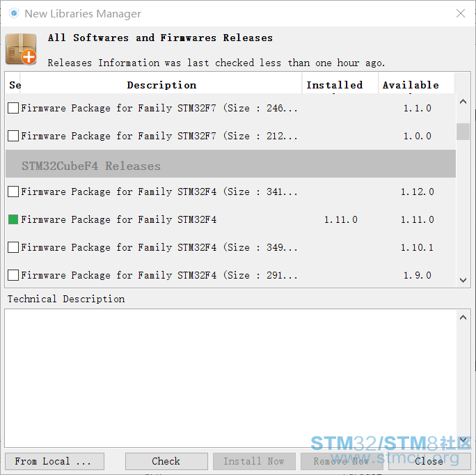Enable checkbox for STM32F4 package version 1.9.0

13,275
